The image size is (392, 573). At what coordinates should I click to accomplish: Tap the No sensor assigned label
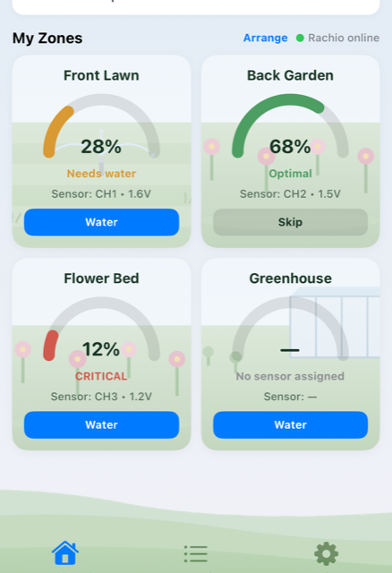(291, 376)
